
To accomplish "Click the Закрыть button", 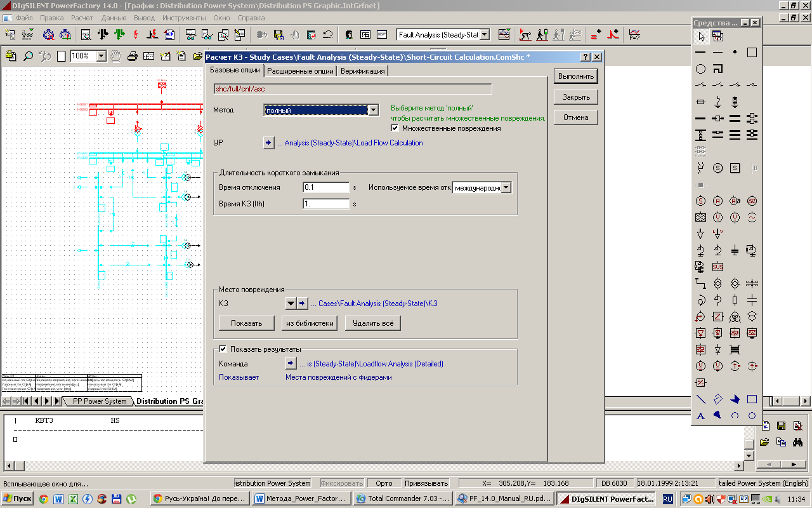I will pos(576,97).
